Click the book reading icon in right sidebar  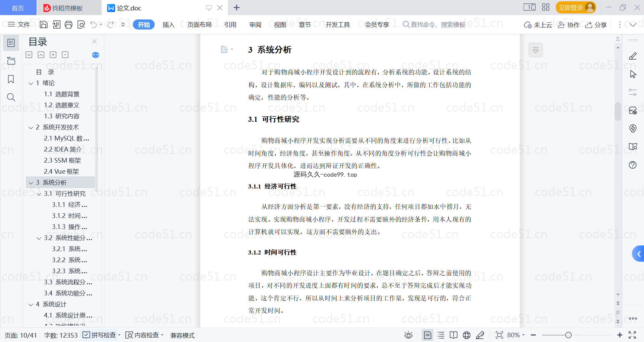pyautogui.click(x=633, y=147)
